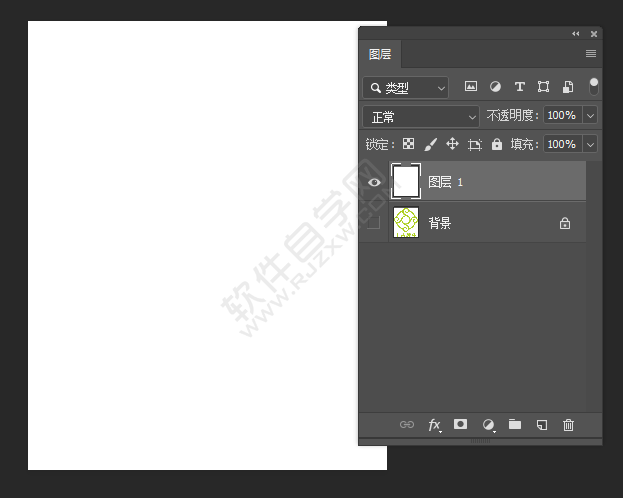Open the Layers panel options menu

591,53
